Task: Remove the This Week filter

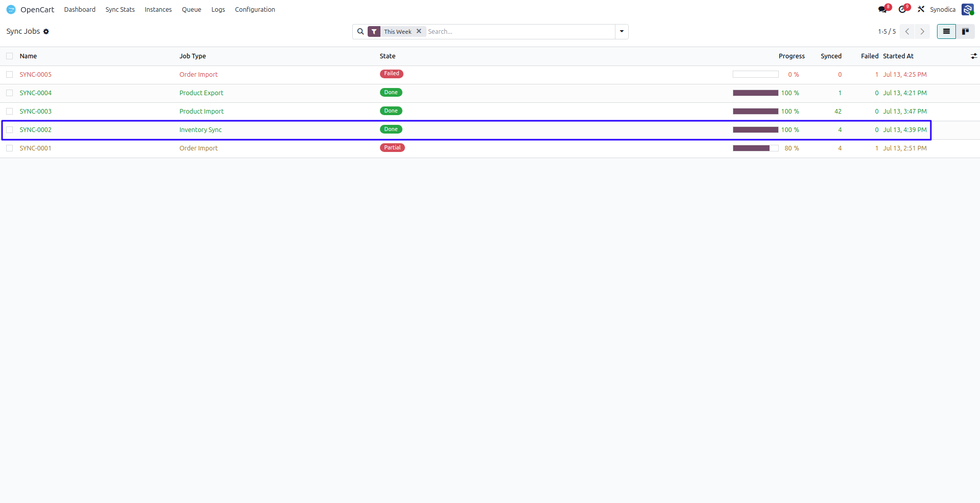Action: [419, 31]
